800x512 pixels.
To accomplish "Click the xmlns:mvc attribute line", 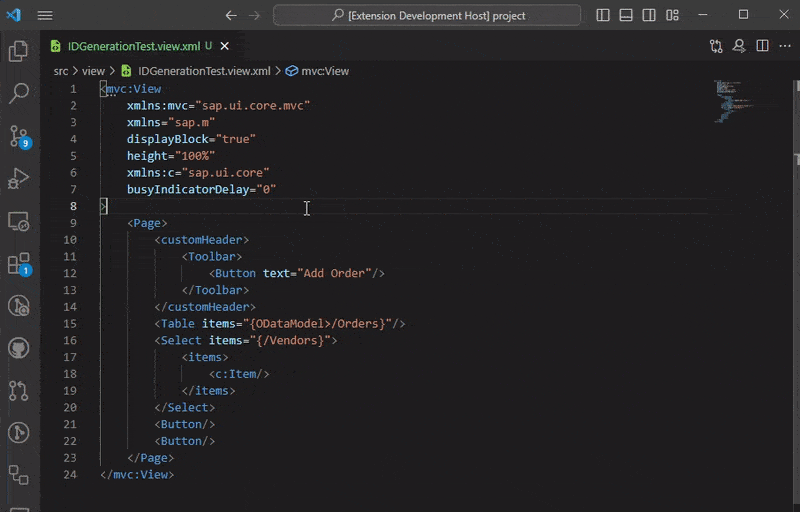I will click(218, 106).
